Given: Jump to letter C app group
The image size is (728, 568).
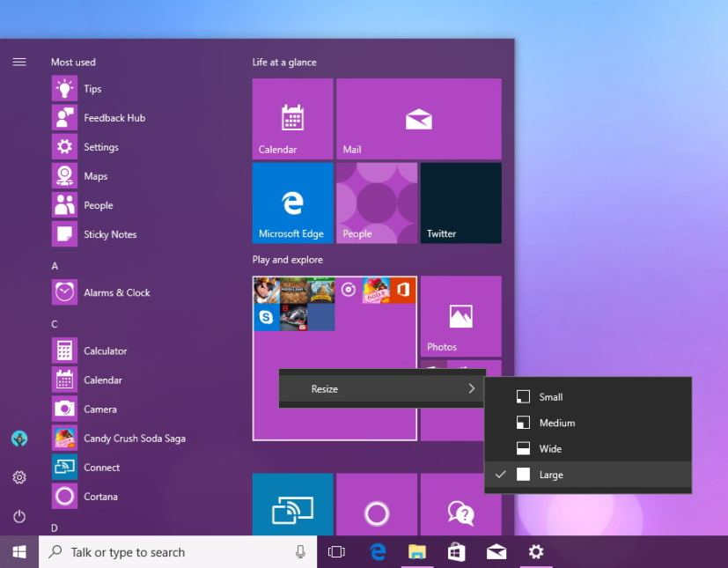Looking at the screenshot, I should [x=55, y=324].
